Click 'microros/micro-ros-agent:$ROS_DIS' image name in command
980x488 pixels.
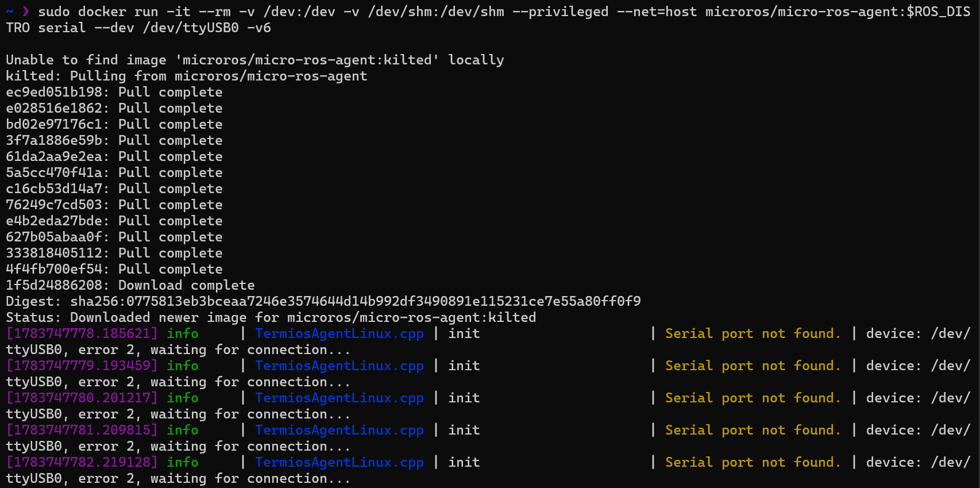pos(838,11)
